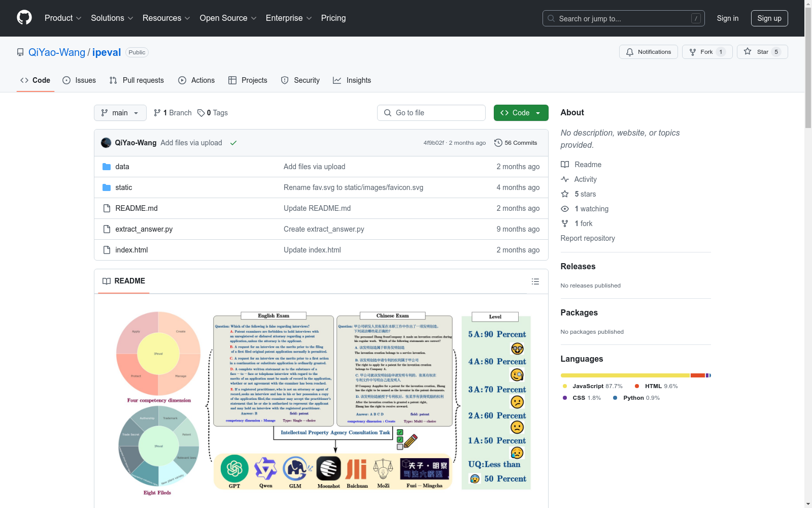Image resolution: width=812 pixels, height=508 pixels.
Task: Click the search magnifier icon in header
Action: pos(551,18)
